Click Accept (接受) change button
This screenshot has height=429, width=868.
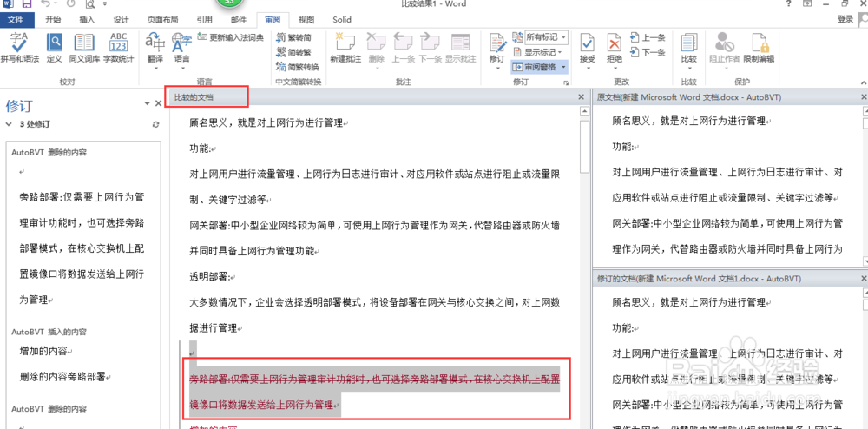click(x=588, y=47)
